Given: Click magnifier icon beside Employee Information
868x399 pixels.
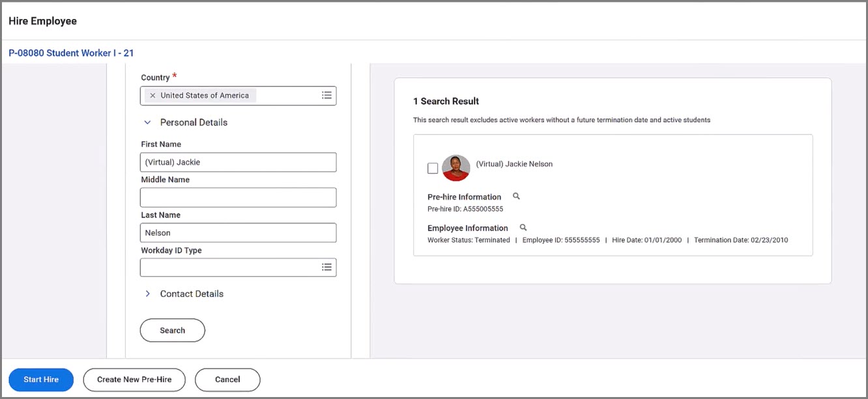Looking at the screenshot, I should pos(523,228).
